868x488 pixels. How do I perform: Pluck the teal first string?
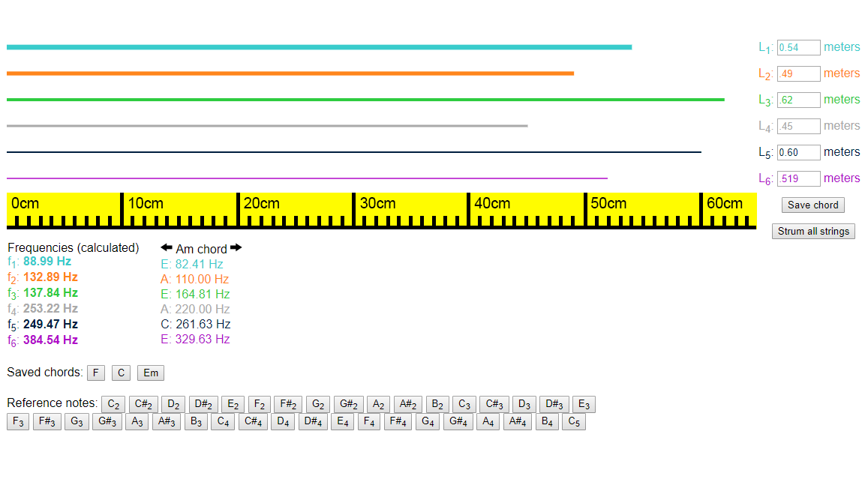pyautogui.click(x=320, y=46)
